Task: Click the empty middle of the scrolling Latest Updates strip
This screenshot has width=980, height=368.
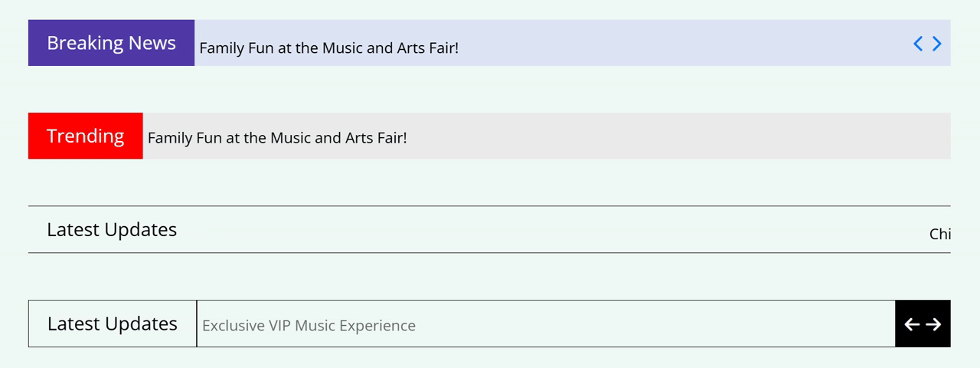Action: [536, 230]
